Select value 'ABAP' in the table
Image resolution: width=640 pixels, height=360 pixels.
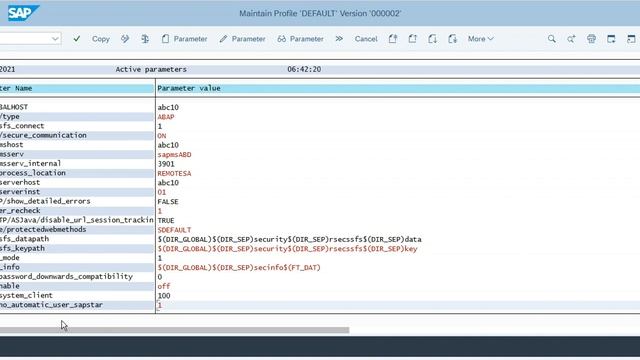[x=166, y=117]
